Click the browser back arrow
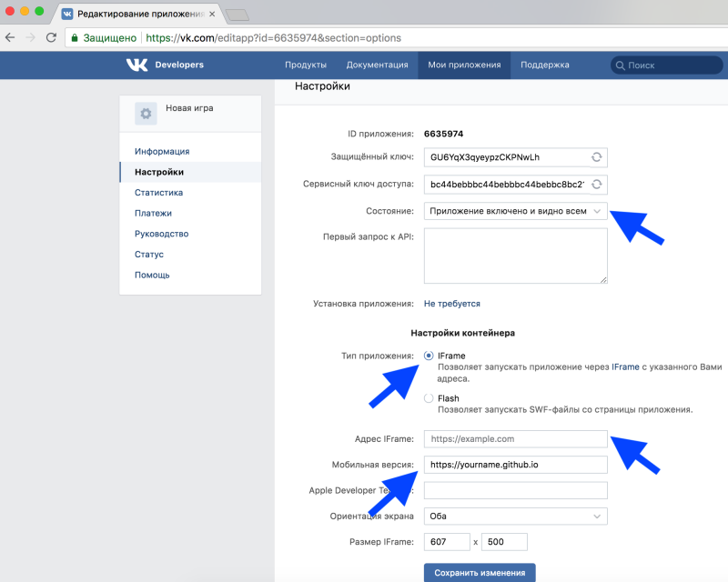The height and width of the screenshot is (582, 728). [x=10, y=37]
